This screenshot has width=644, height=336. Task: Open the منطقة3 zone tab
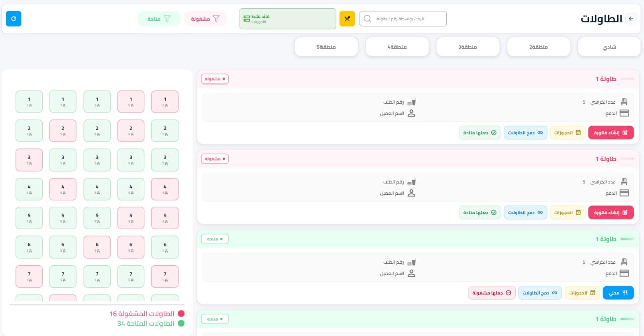point(467,47)
